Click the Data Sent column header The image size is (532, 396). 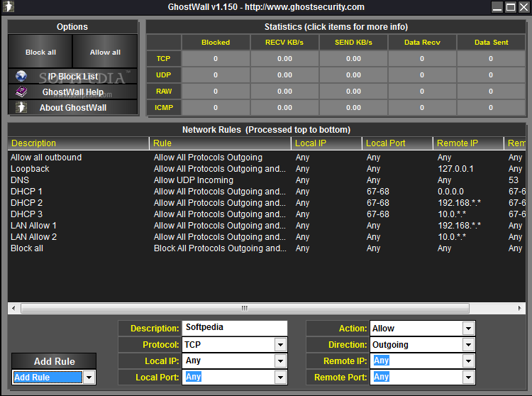[491, 43]
